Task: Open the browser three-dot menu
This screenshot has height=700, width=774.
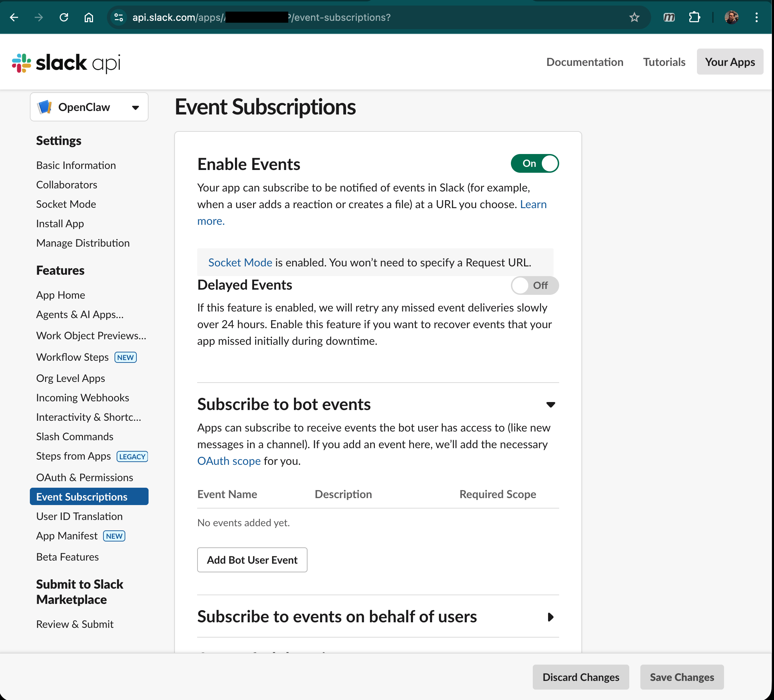Action: pyautogui.click(x=756, y=17)
